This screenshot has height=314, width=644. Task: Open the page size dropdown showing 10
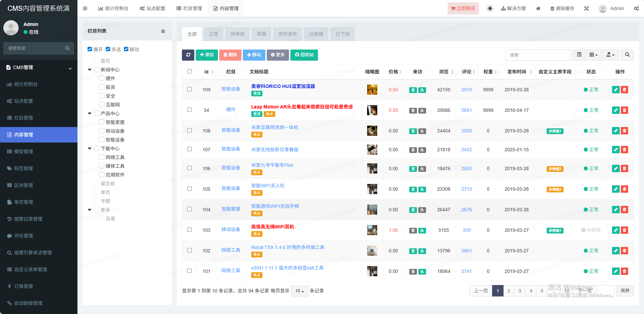[x=299, y=291]
